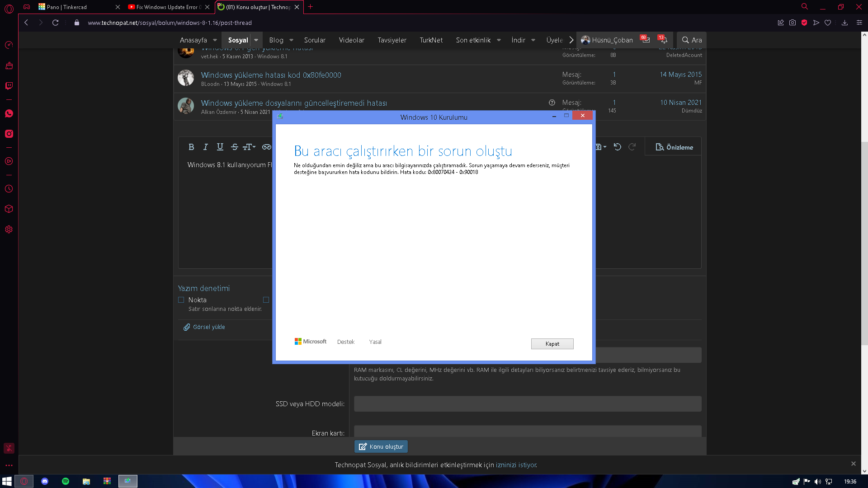This screenshot has height=488, width=868.
Task: Undo last edit in editor
Action: pyautogui.click(x=617, y=147)
